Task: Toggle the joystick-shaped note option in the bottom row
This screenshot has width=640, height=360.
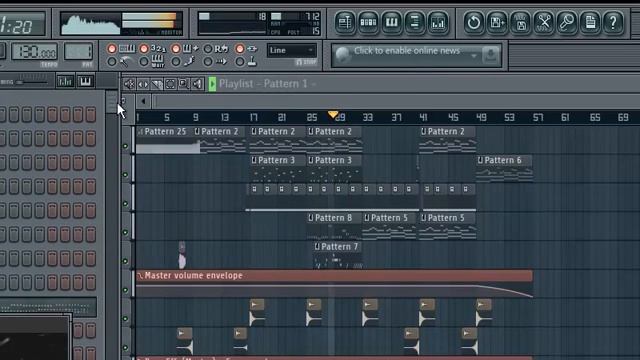Action: pyautogui.click(x=247, y=62)
